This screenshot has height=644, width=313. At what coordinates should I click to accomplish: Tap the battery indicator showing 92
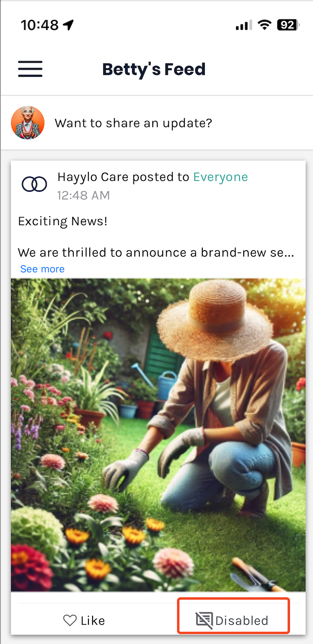pyautogui.click(x=288, y=25)
